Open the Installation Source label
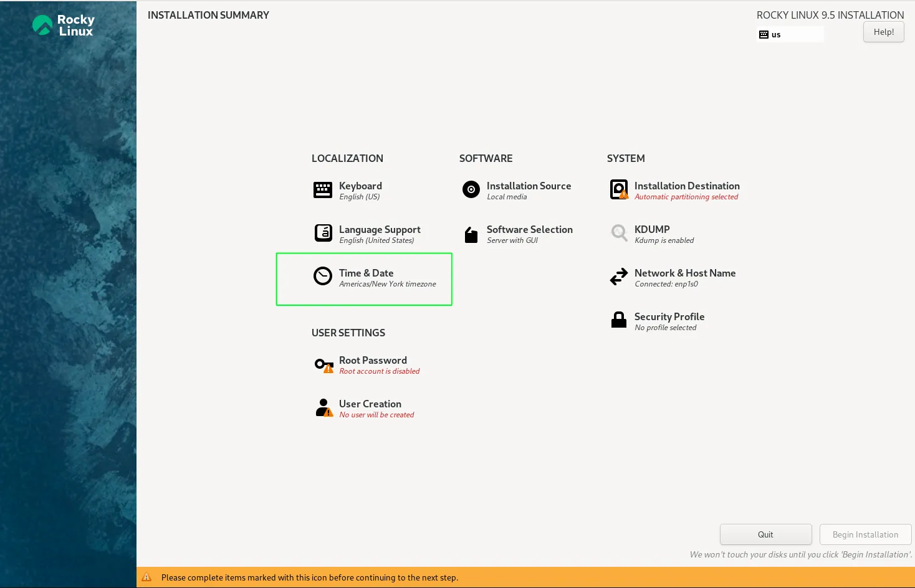 (x=529, y=186)
